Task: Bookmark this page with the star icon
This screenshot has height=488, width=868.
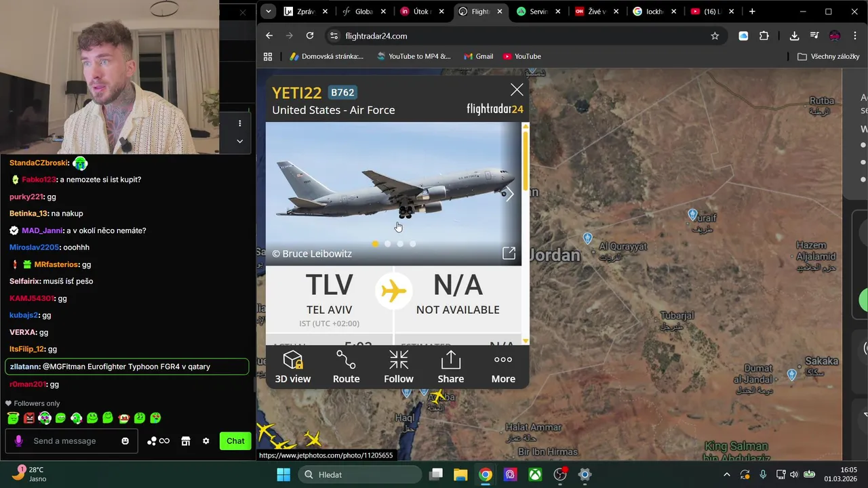Action: 715,36
